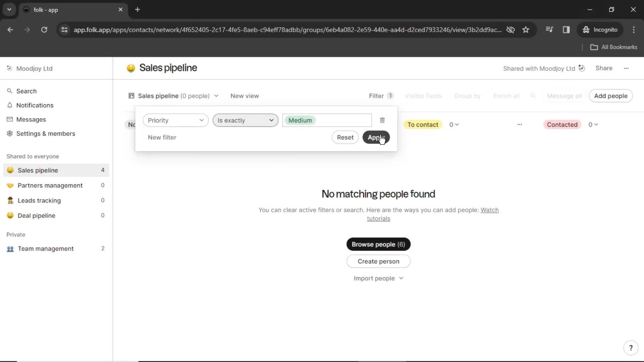Open a new browser tab
Viewport: 644px width, 362px height.
[x=138, y=9]
